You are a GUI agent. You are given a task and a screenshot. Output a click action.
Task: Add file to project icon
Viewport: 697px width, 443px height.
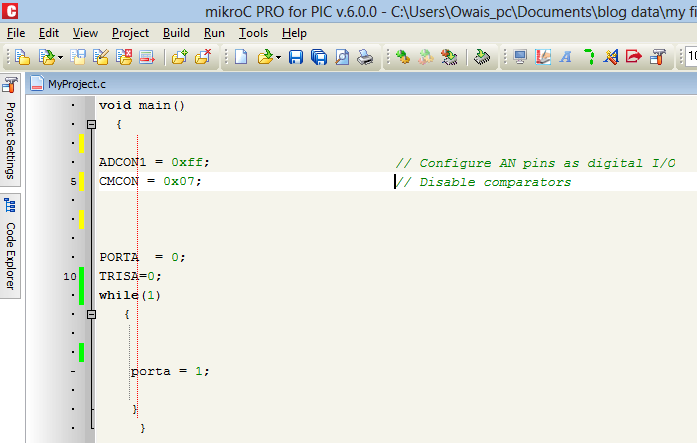coord(180,57)
